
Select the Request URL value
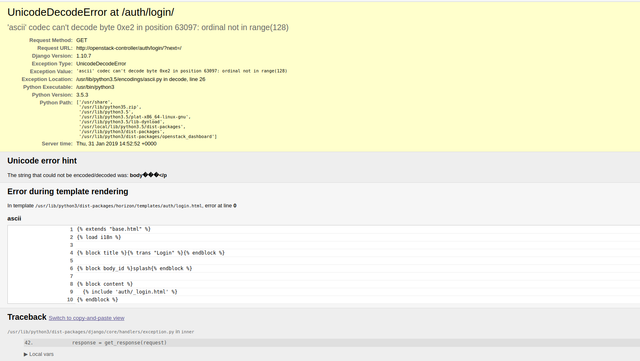coord(129,48)
